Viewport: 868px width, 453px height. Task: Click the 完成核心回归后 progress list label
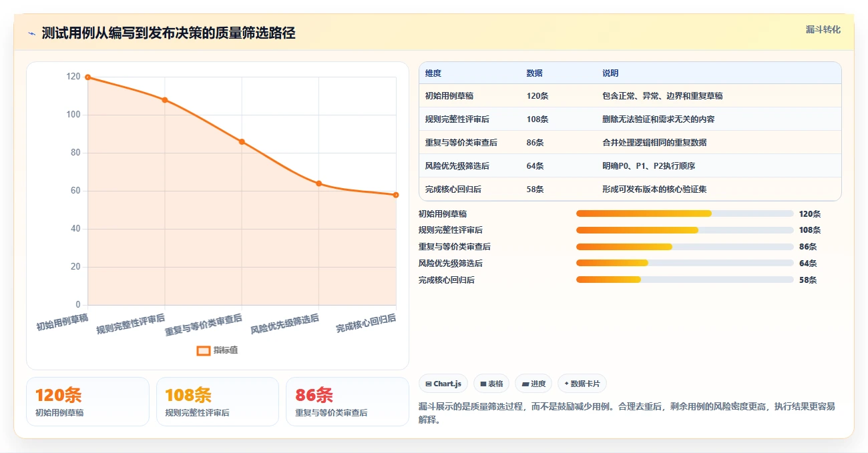coord(447,280)
